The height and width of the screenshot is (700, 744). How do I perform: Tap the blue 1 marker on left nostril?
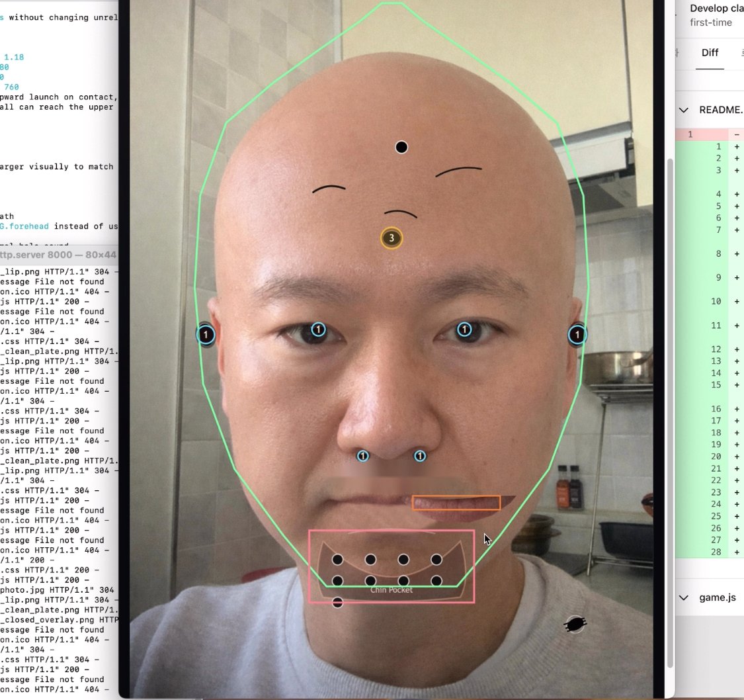[x=363, y=456]
